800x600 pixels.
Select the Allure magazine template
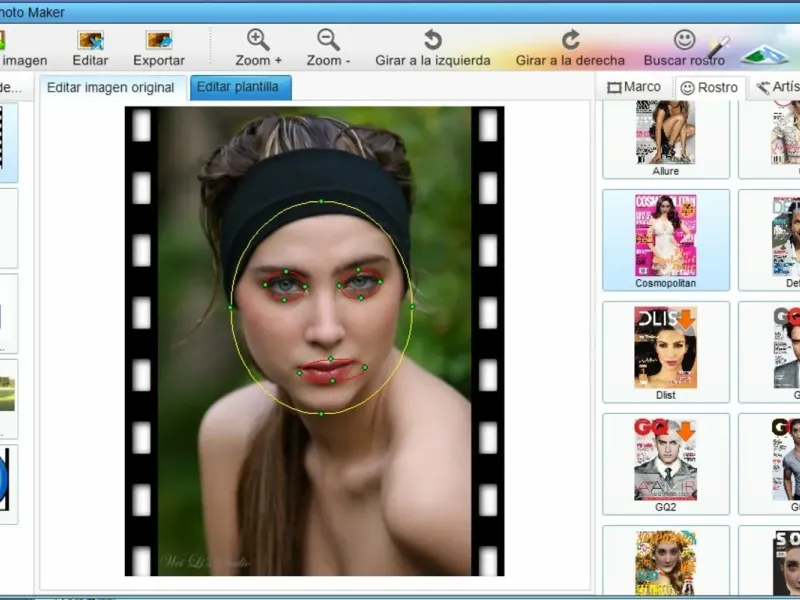coord(665,132)
